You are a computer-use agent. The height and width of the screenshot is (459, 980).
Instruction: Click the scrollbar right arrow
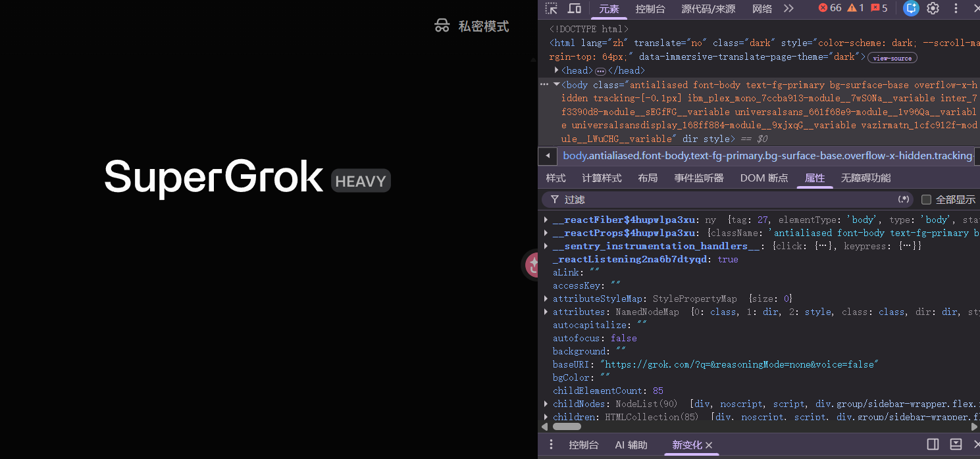[x=975, y=427]
